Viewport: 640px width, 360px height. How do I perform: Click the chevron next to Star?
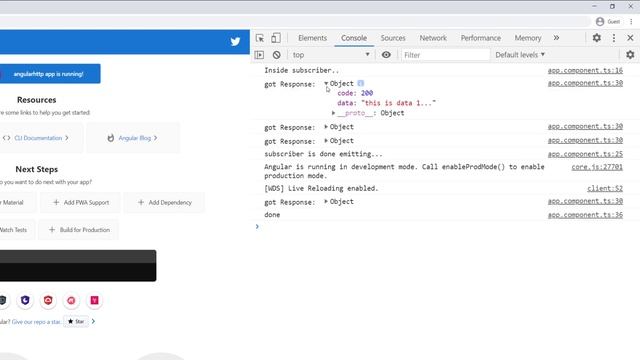(x=93, y=321)
